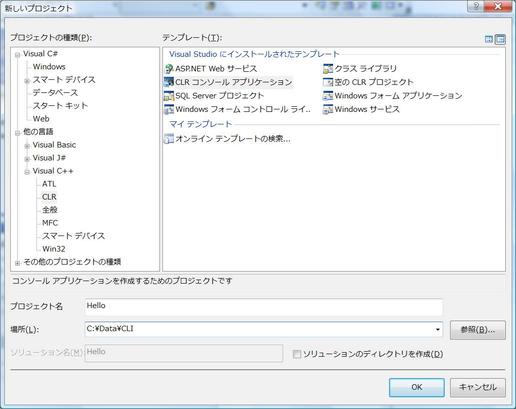Expand その他のプロジェクトの種類 node

pyautogui.click(x=17, y=263)
